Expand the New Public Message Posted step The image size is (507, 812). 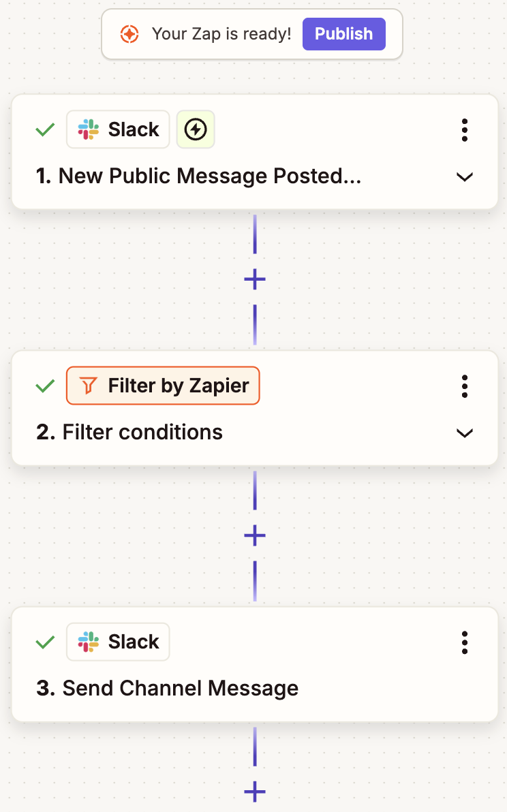pyautogui.click(x=465, y=176)
